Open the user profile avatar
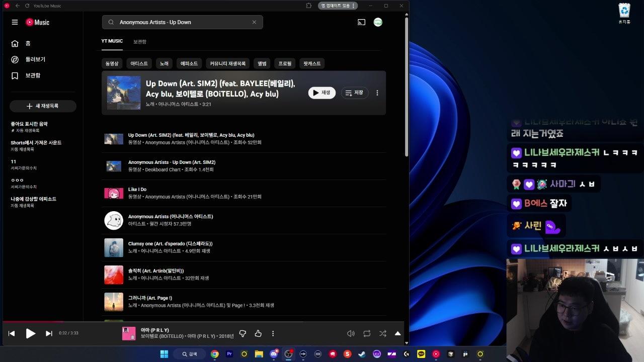The width and height of the screenshot is (644, 362). tap(378, 22)
